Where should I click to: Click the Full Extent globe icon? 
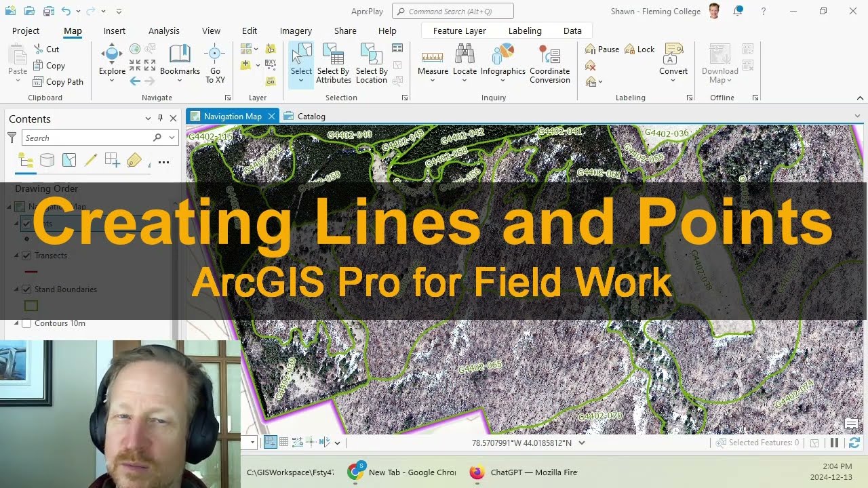pos(134,49)
